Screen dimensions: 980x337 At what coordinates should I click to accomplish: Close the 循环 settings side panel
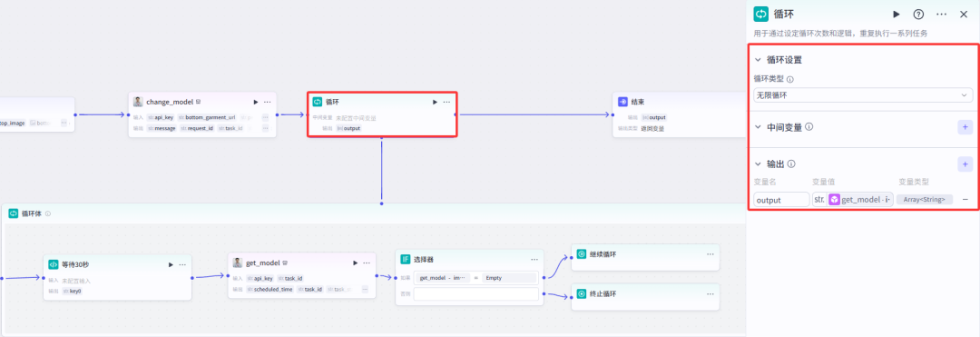963,14
